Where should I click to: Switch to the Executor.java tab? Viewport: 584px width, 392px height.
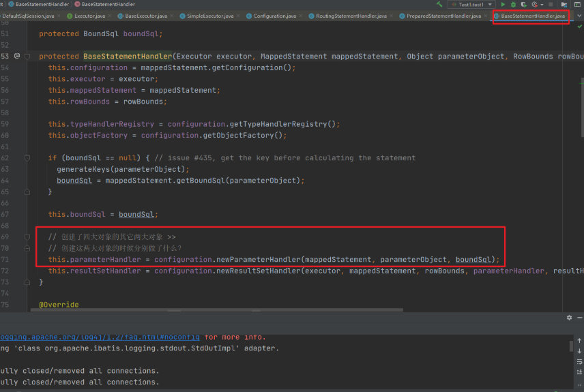coord(89,16)
